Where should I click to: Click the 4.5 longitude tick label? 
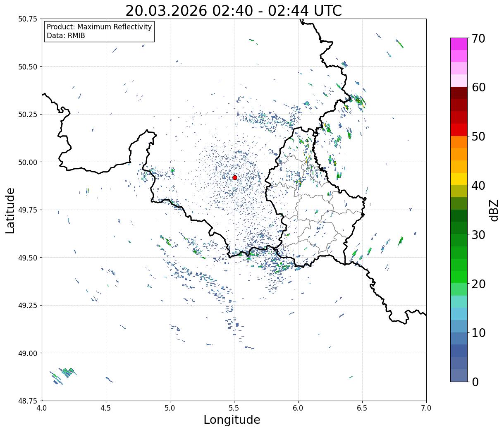tap(106, 408)
